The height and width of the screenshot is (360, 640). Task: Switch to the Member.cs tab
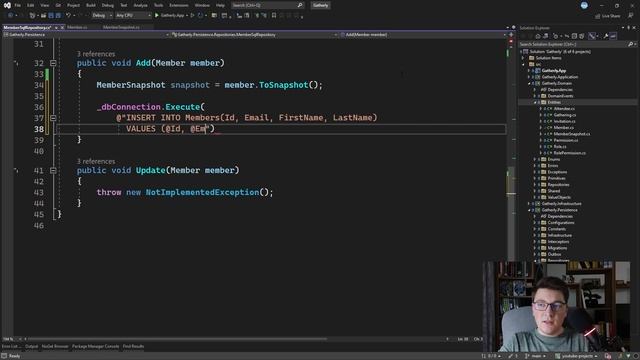[x=77, y=27]
